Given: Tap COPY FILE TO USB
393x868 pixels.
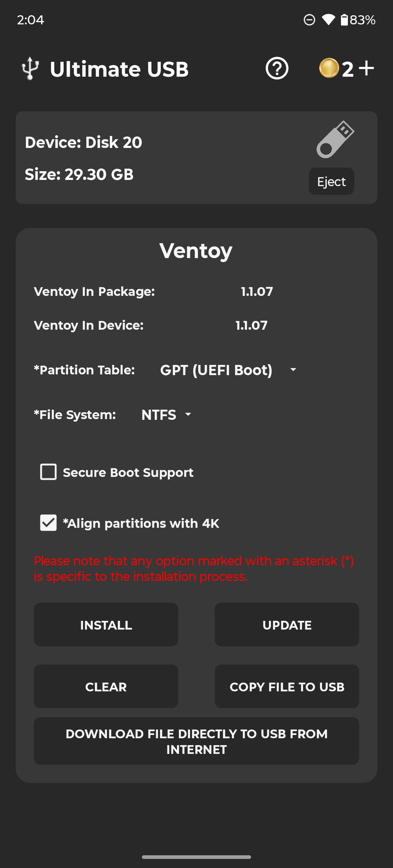Looking at the screenshot, I should [x=287, y=686].
